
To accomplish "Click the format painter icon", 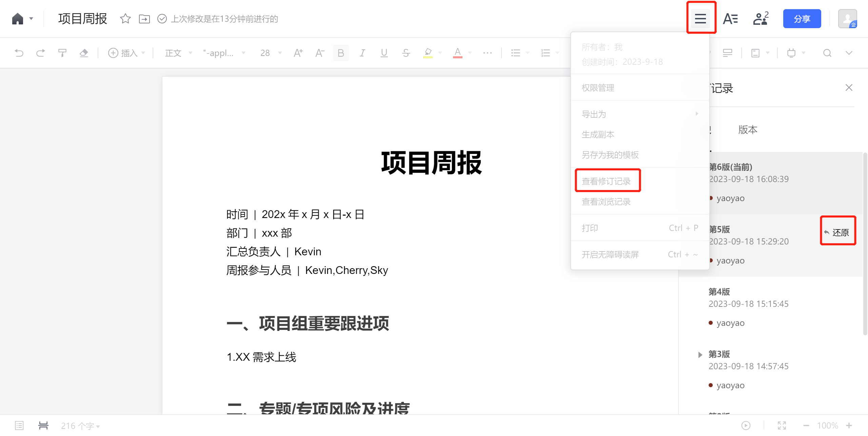I will (x=62, y=53).
